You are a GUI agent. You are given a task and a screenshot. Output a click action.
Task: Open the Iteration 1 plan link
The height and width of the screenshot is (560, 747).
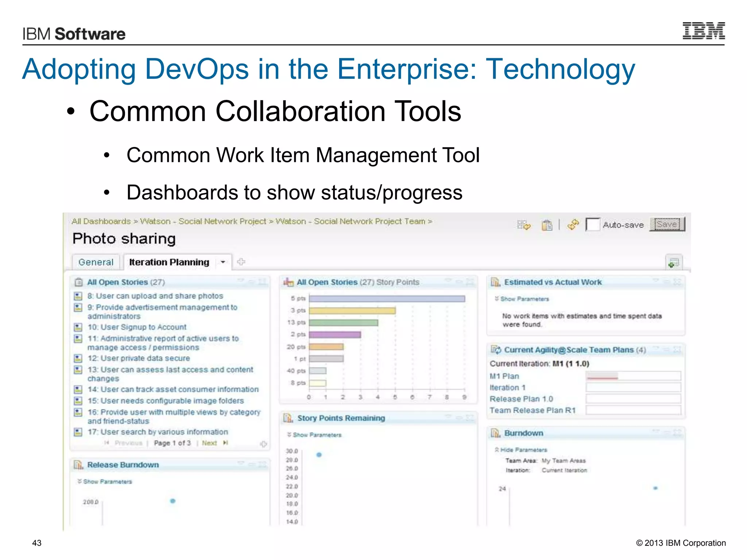pos(507,388)
